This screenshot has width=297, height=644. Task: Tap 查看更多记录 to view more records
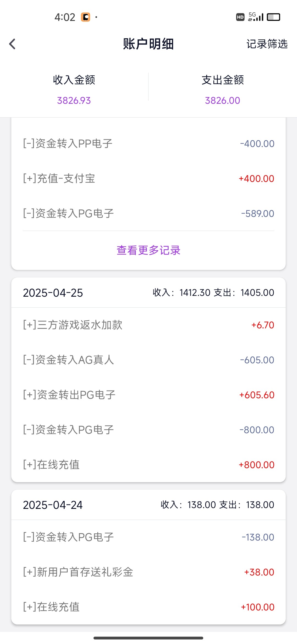148,250
